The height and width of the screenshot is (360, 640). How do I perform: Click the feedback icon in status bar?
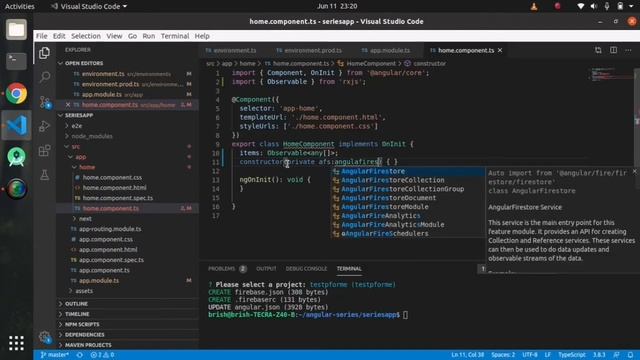click(x=616, y=355)
